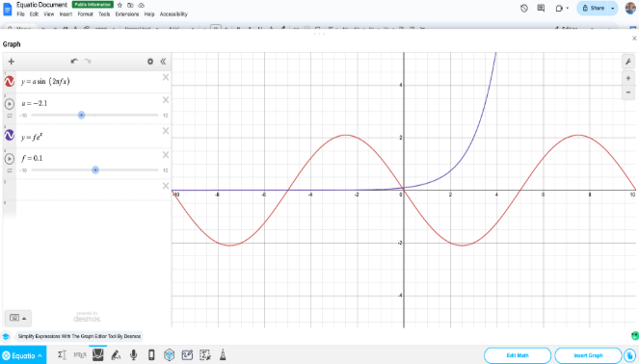Image resolution: width=639 pixels, height=364 pixels.
Task: Open graph settings gear icon
Action: pos(150,62)
